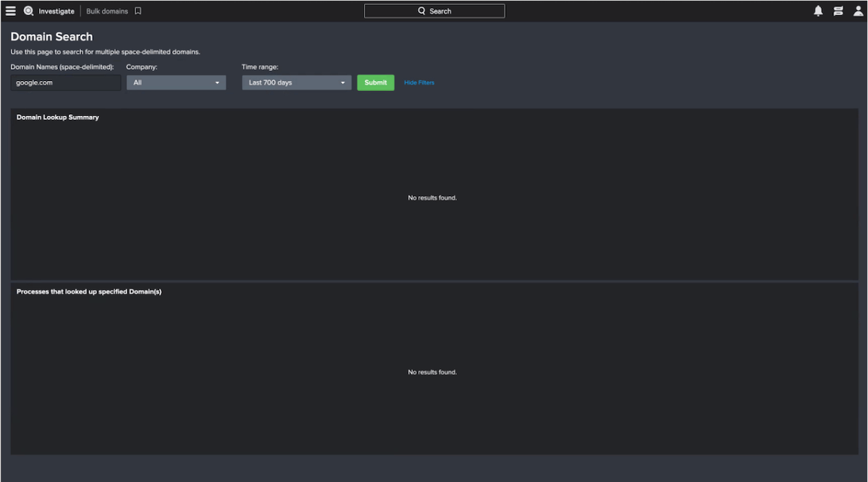Image resolution: width=868 pixels, height=482 pixels.
Task: Change time range from Last 700 days
Action: point(342,82)
